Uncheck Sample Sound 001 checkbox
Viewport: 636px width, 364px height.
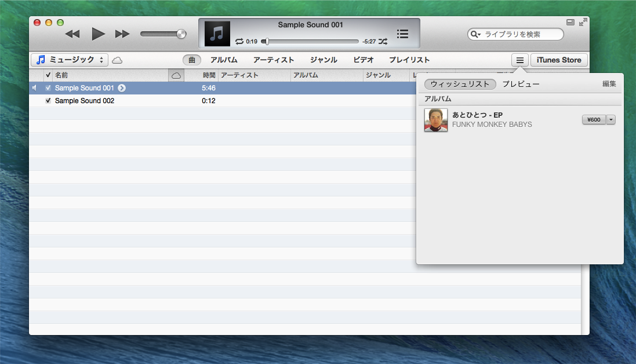pos(48,88)
